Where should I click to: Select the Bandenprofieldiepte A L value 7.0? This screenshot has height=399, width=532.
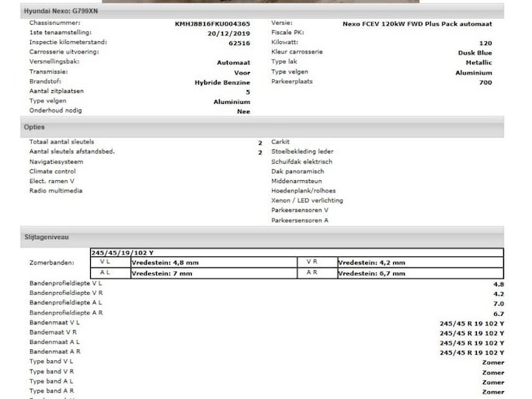[498, 304]
